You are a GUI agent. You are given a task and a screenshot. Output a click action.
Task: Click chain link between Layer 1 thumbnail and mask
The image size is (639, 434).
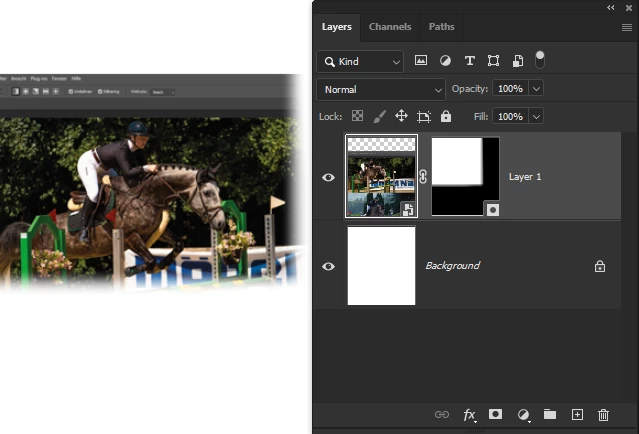[x=423, y=177]
